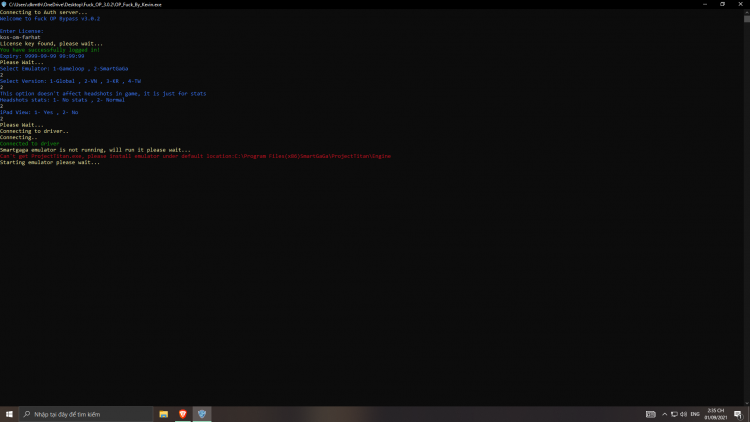Screen dimensions: 750x422
Task: Select the shield console app taskbar icon
Action: pyautogui.click(x=202, y=414)
